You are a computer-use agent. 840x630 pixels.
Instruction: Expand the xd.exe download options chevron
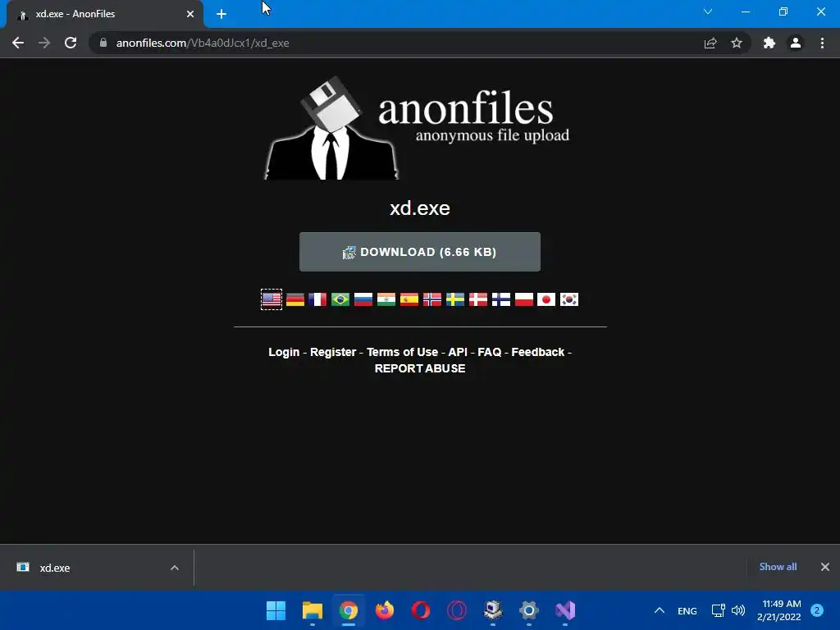tap(175, 568)
